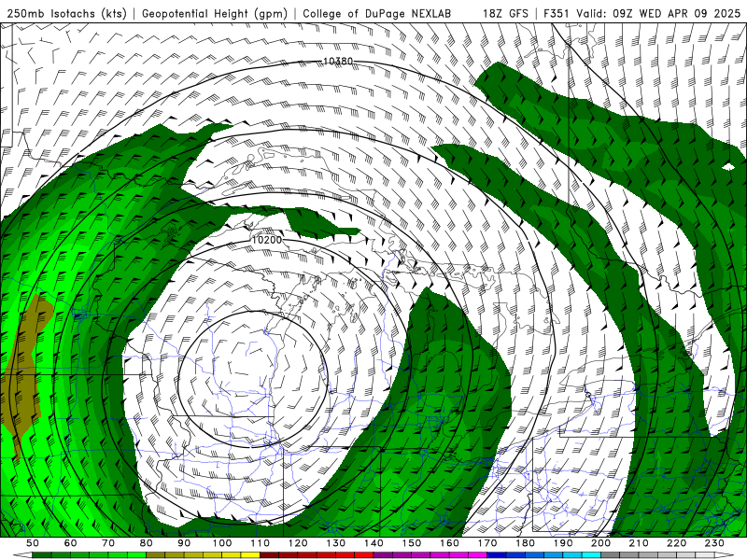Click the 60 knot legend label
This screenshot has height=560, width=747.
point(70,543)
